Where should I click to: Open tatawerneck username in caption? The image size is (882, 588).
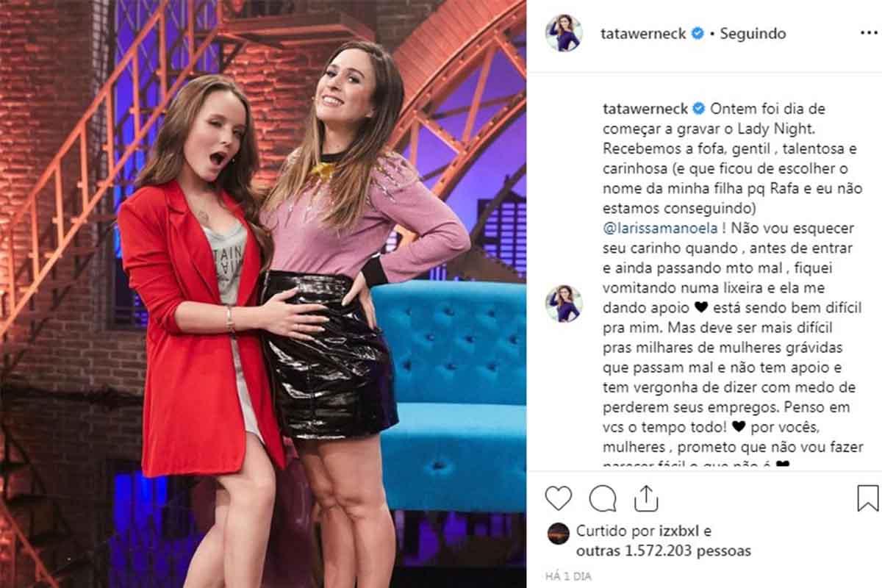(645, 109)
